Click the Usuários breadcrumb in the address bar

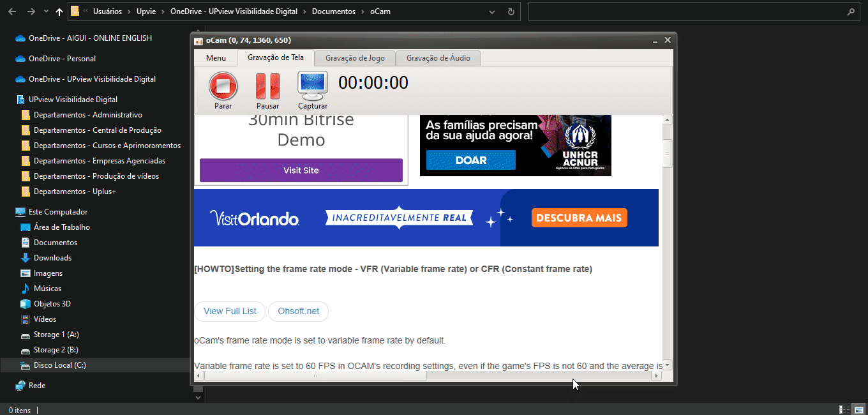(x=107, y=11)
